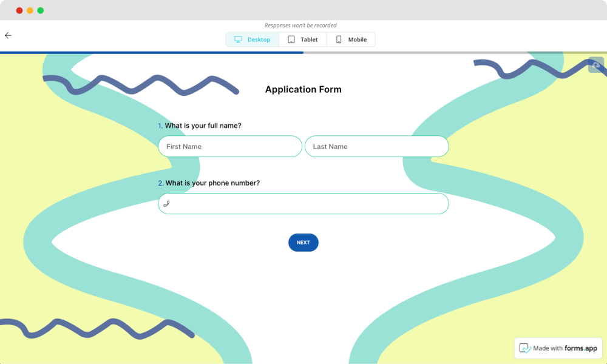The image size is (607, 364).
Task: Click the blue progress bar
Action: click(x=152, y=53)
